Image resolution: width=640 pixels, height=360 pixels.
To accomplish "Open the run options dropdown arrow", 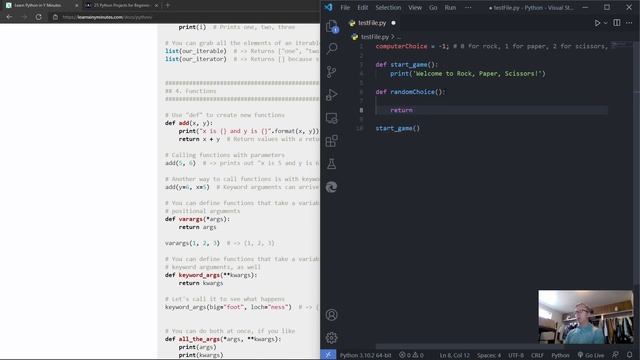I will click(x=605, y=23).
